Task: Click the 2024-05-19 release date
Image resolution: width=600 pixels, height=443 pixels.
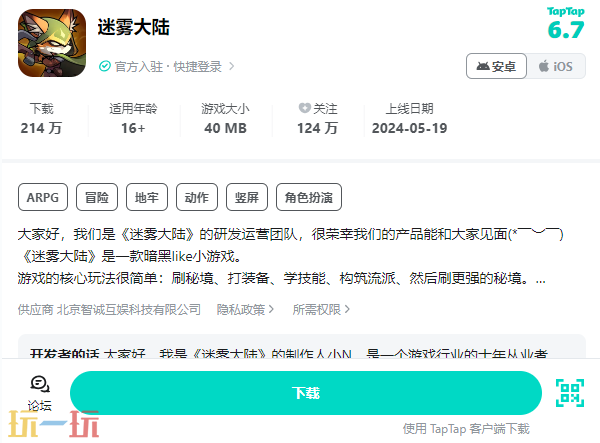Action: tap(409, 128)
